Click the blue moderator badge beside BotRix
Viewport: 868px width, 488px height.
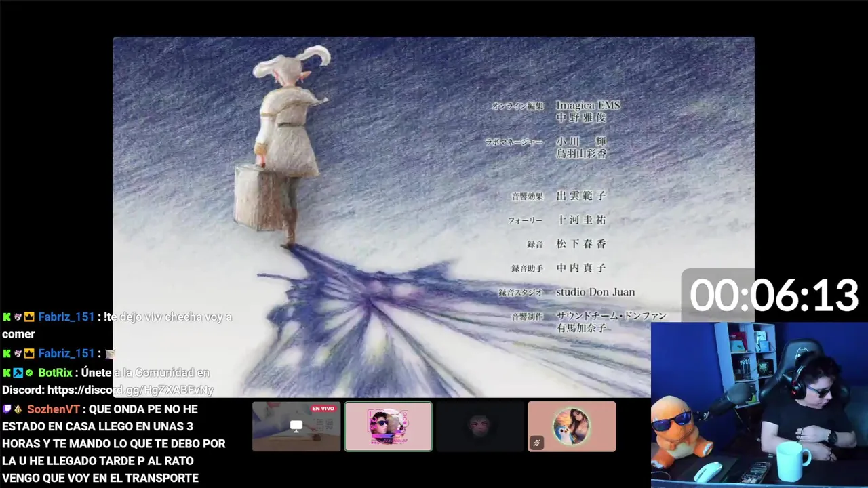point(18,373)
